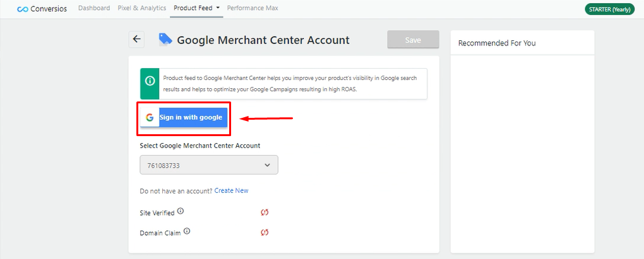The image size is (644, 259).
Task: Refresh the Domain Claim status icon
Action: [x=265, y=233]
